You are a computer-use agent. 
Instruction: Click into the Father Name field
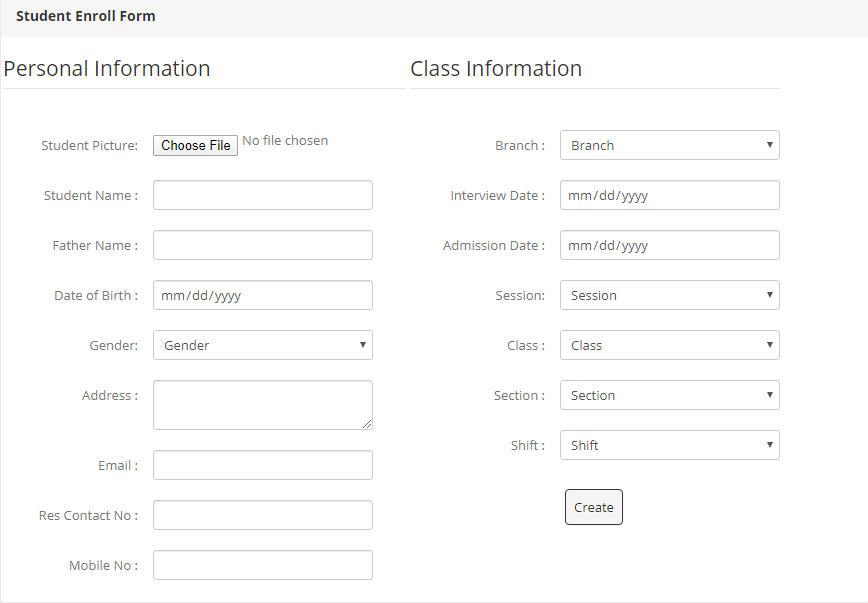[x=262, y=245]
